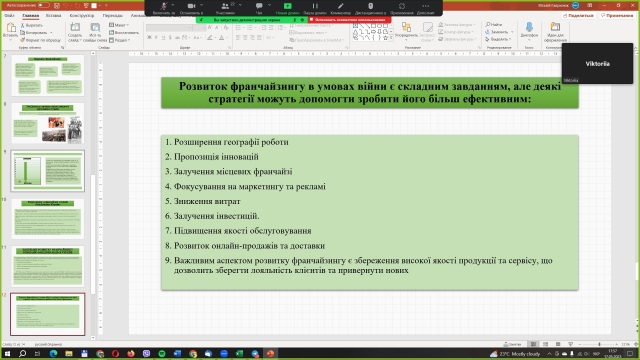Expand the Zoom video options arrow
Screen dimensions: 640x360
(x=202, y=5)
